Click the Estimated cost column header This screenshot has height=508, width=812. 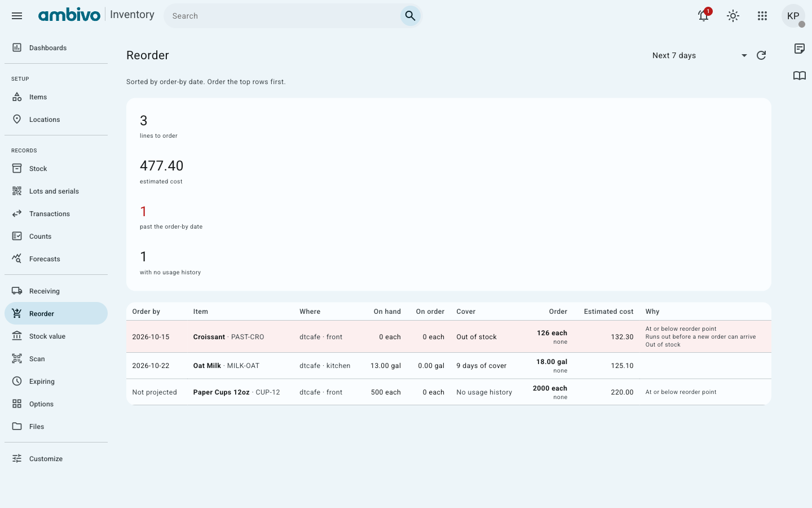[x=608, y=312]
